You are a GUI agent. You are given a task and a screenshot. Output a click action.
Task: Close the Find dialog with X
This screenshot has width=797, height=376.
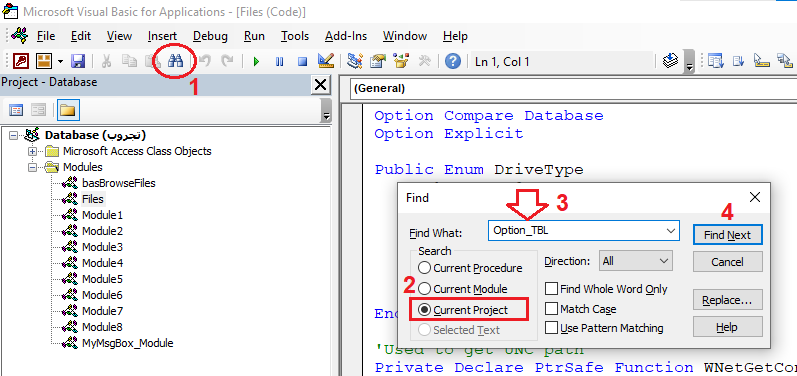click(755, 198)
